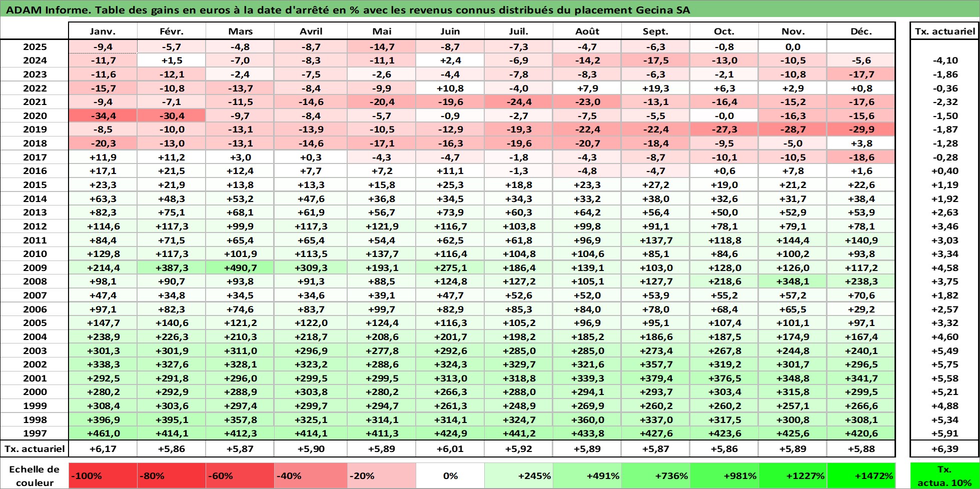Click the -28,7 cell in 2019 Nov.
Image resolution: width=980 pixels, height=489 pixels.
793,129
